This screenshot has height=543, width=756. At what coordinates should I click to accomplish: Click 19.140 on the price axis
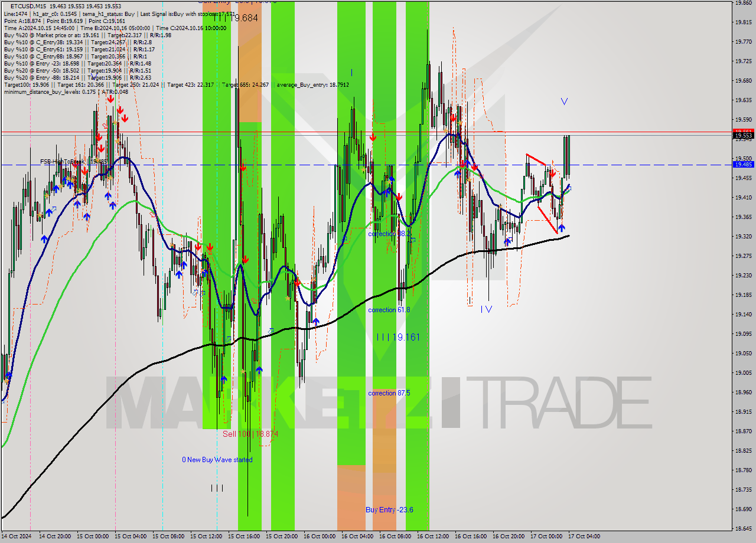coord(742,315)
